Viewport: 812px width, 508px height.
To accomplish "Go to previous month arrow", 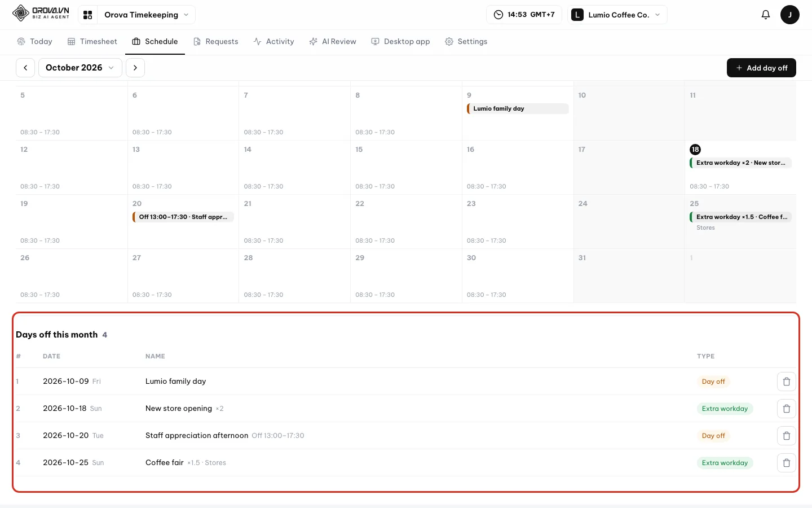I will coord(25,68).
